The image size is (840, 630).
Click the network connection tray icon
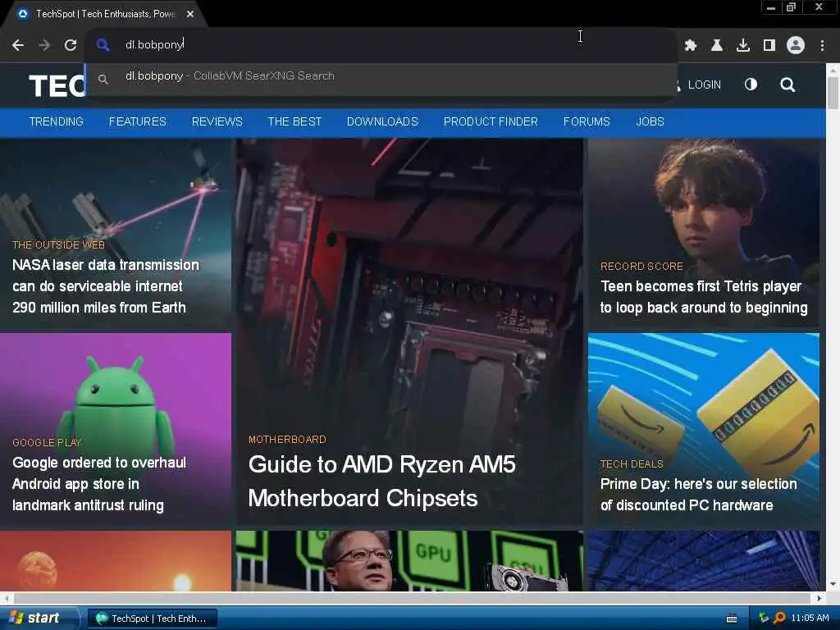(x=764, y=619)
